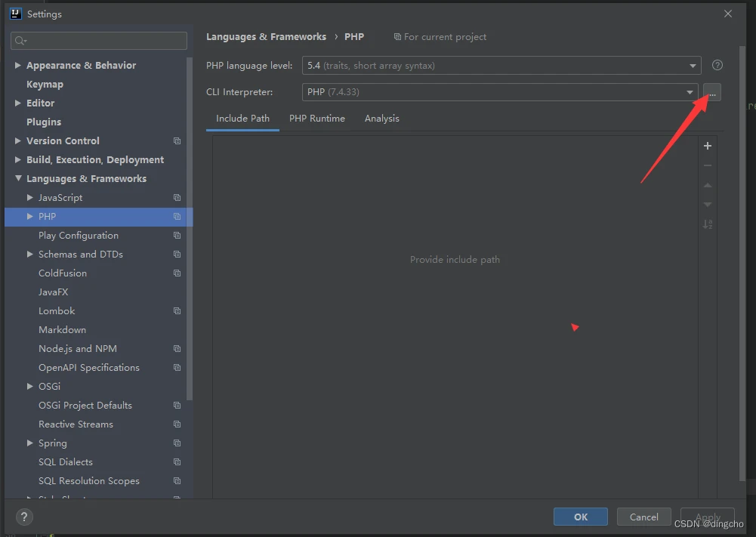This screenshot has width=756, height=537.
Task: Click the help icon beside language level
Action: click(717, 65)
